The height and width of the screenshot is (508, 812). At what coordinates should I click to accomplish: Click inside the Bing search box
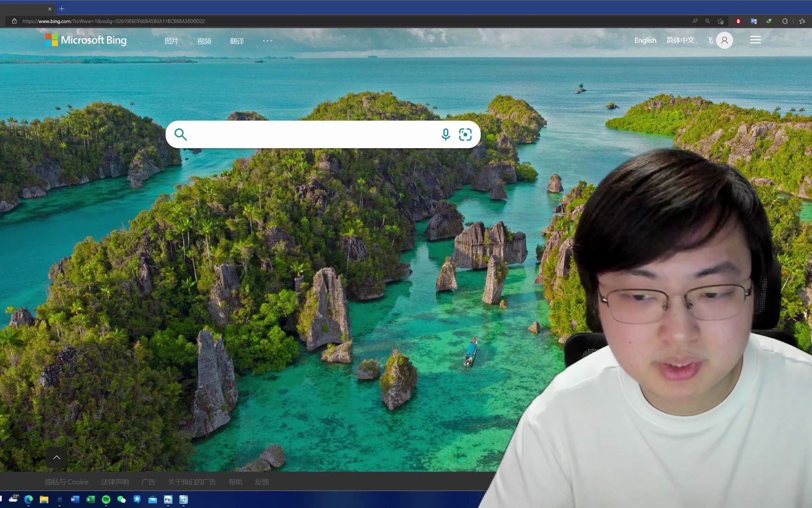310,135
